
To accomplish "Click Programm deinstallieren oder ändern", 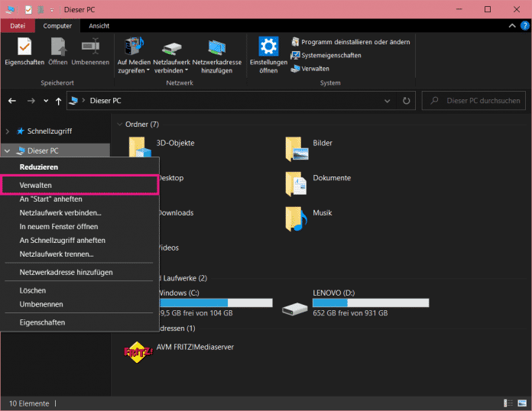I will [350, 42].
